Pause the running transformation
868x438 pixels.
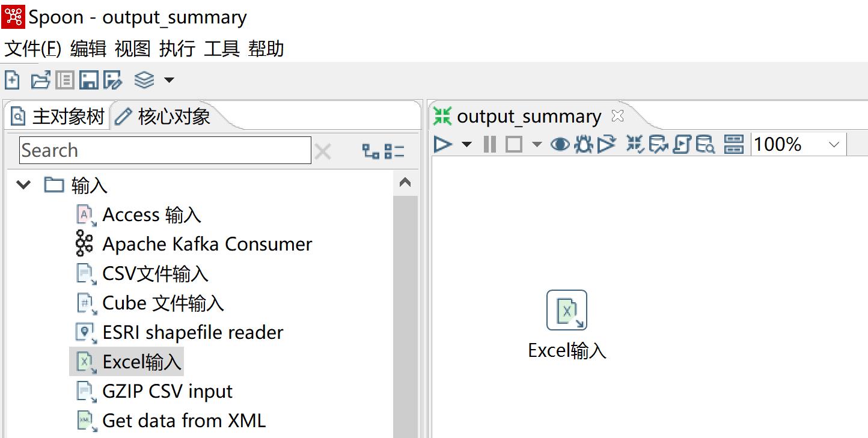[490, 144]
